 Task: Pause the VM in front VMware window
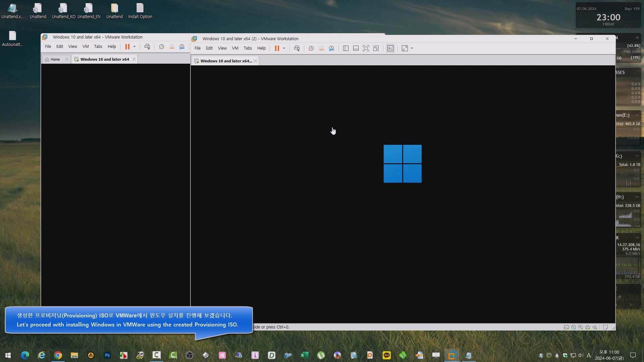click(277, 48)
